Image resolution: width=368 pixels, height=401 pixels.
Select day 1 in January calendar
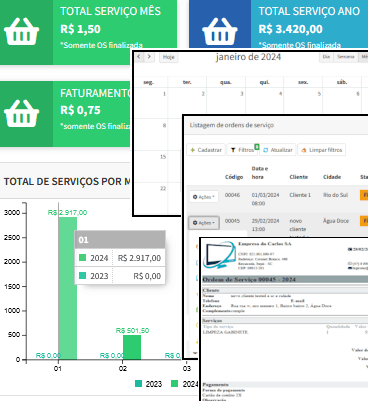click(x=164, y=94)
